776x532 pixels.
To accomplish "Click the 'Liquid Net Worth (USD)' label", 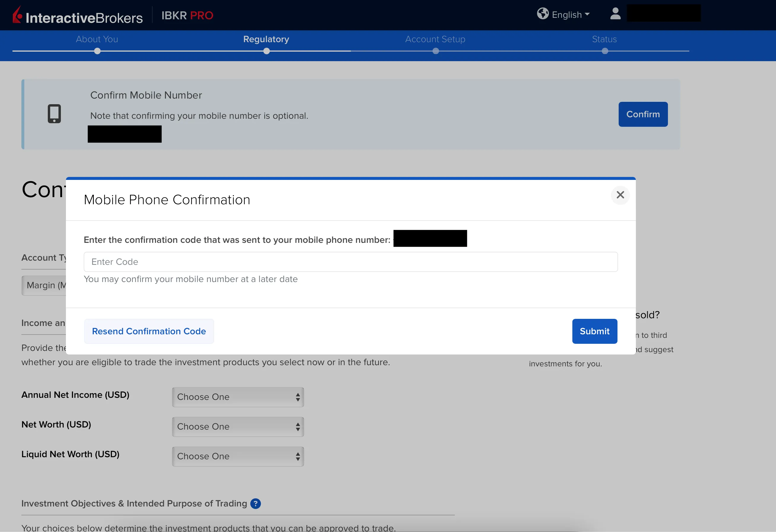I will [x=70, y=454].
